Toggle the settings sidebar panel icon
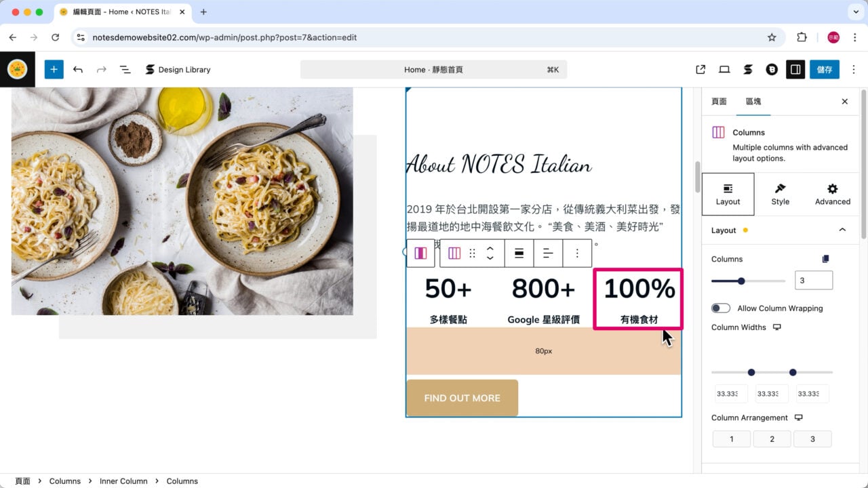 point(795,69)
